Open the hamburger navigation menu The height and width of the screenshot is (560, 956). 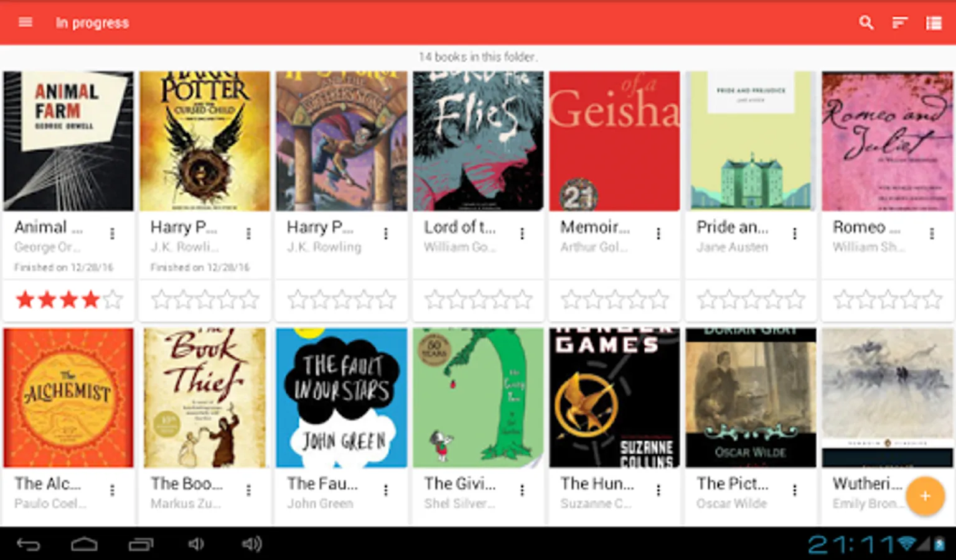coord(26,22)
